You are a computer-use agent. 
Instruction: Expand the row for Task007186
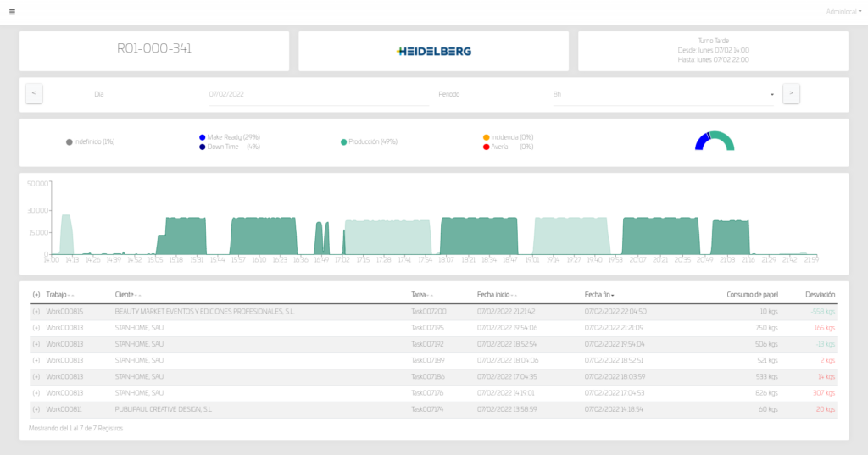click(36, 377)
